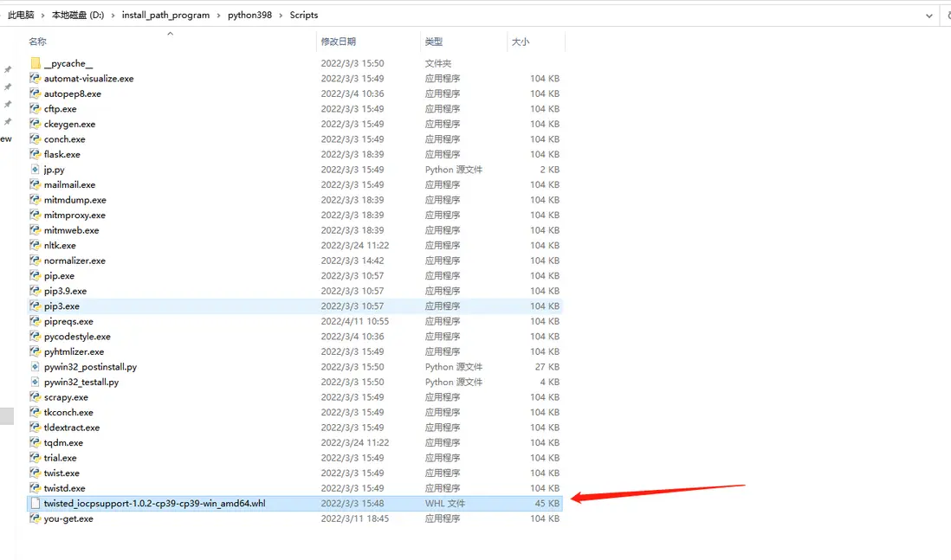Open address bar history dropdown arrow

(929, 16)
